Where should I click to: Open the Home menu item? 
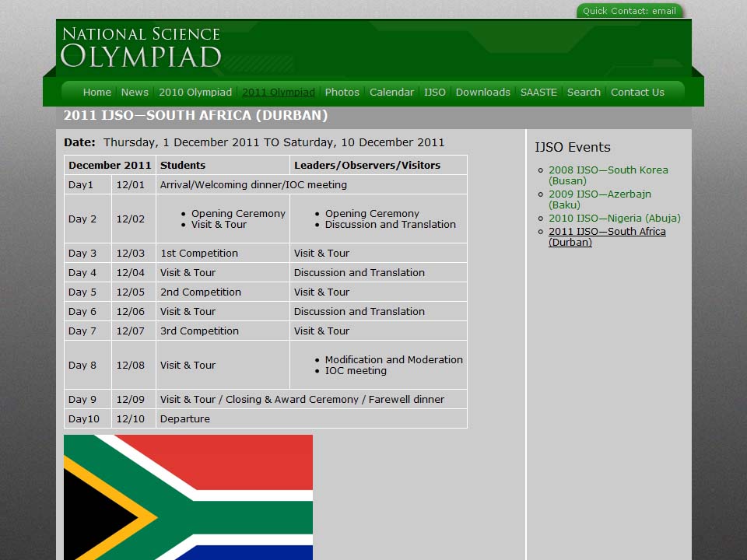coord(96,93)
